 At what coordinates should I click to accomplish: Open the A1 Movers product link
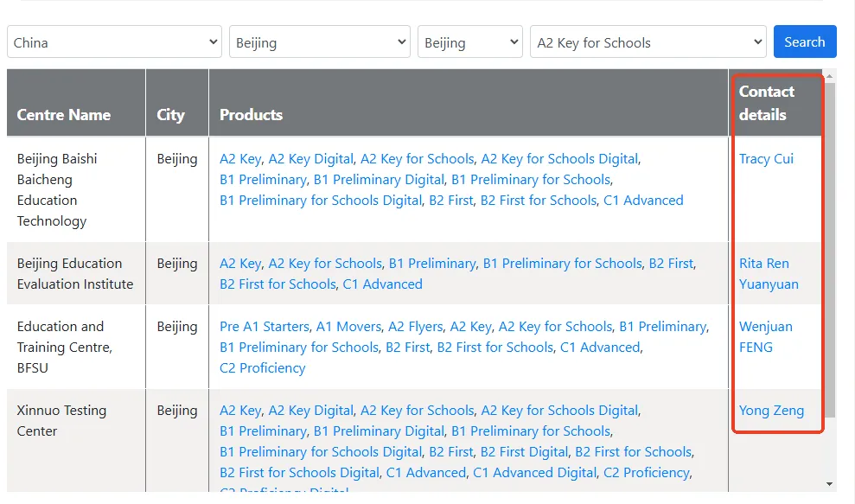(x=348, y=327)
